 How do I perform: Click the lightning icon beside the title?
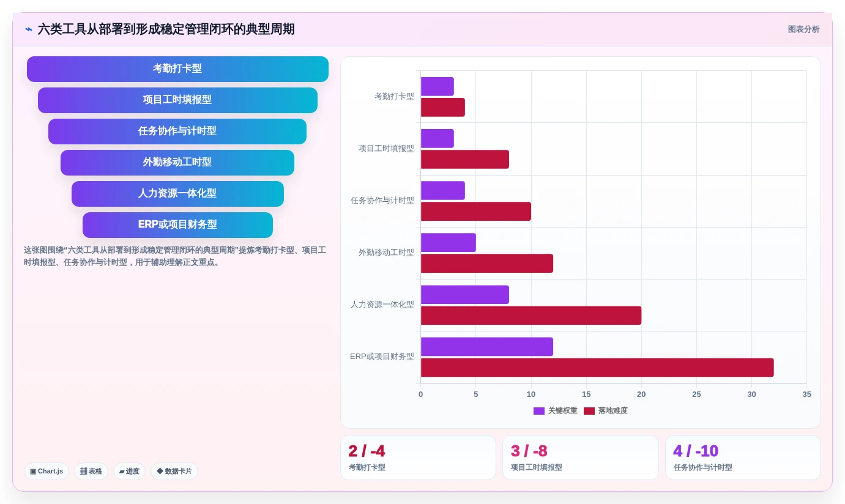coord(29,29)
